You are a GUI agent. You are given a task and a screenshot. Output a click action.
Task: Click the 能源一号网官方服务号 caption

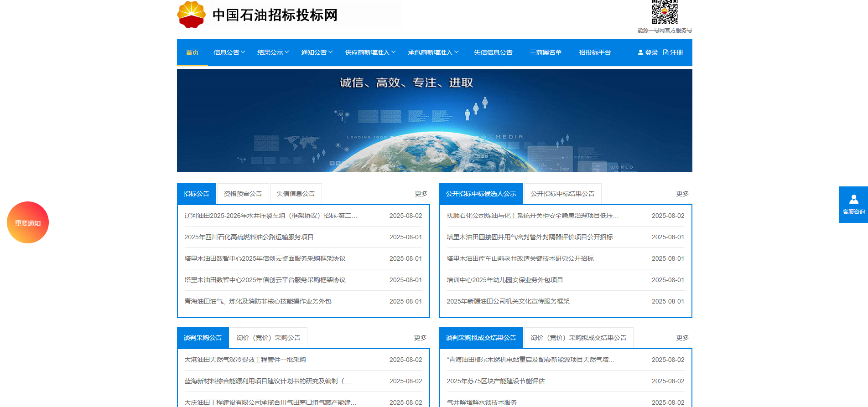tap(665, 31)
